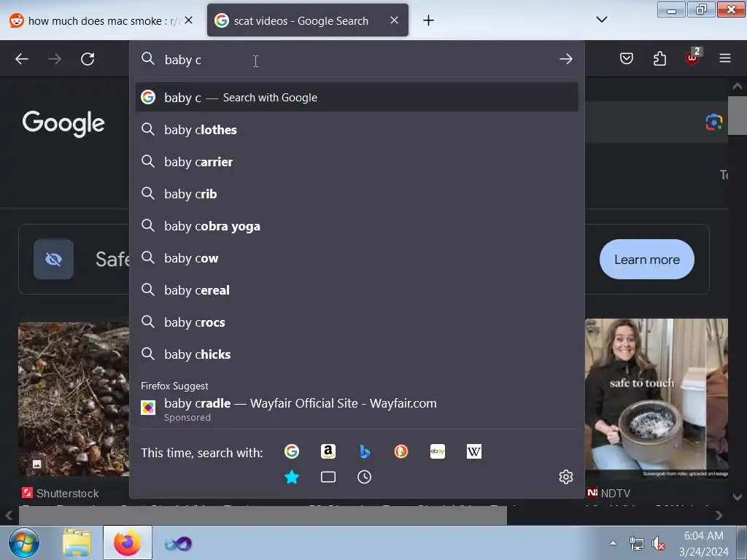
Task: Choose the 'baby clothes' suggestion
Action: tap(357, 130)
